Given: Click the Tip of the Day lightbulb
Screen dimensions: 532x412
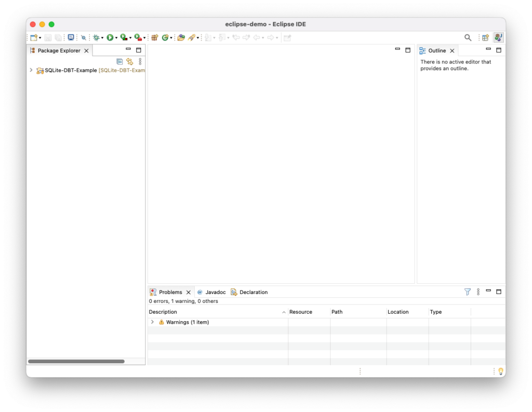Looking at the screenshot, I should pyautogui.click(x=501, y=371).
